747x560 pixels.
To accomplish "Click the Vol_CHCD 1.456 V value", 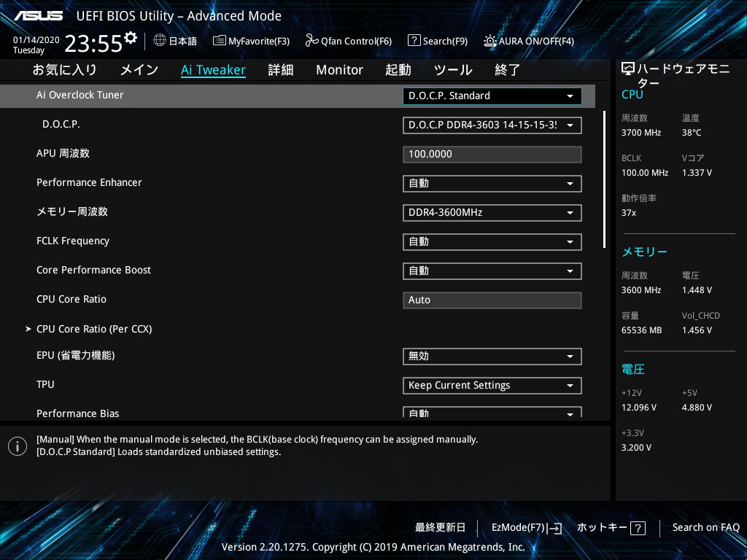I will point(697,330).
